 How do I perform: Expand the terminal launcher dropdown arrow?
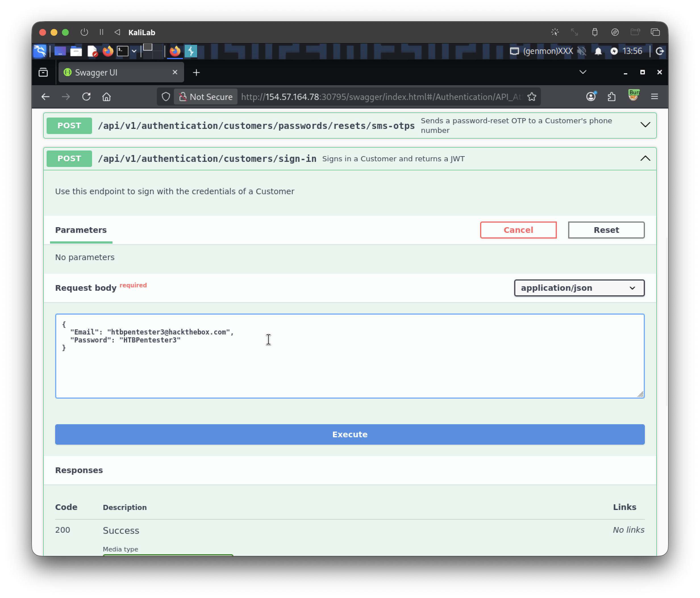click(x=134, y=51)
